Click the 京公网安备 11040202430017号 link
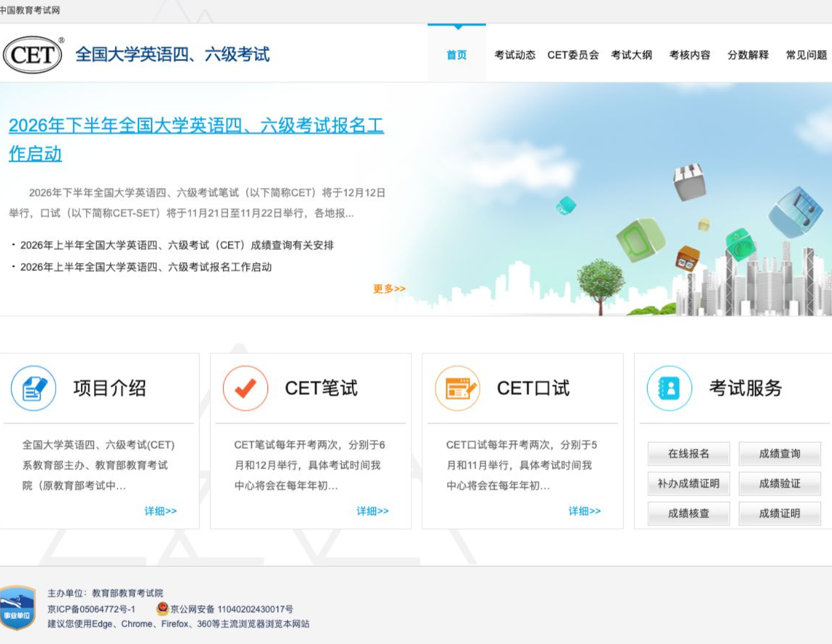832x644 pixels. (232, 609)
